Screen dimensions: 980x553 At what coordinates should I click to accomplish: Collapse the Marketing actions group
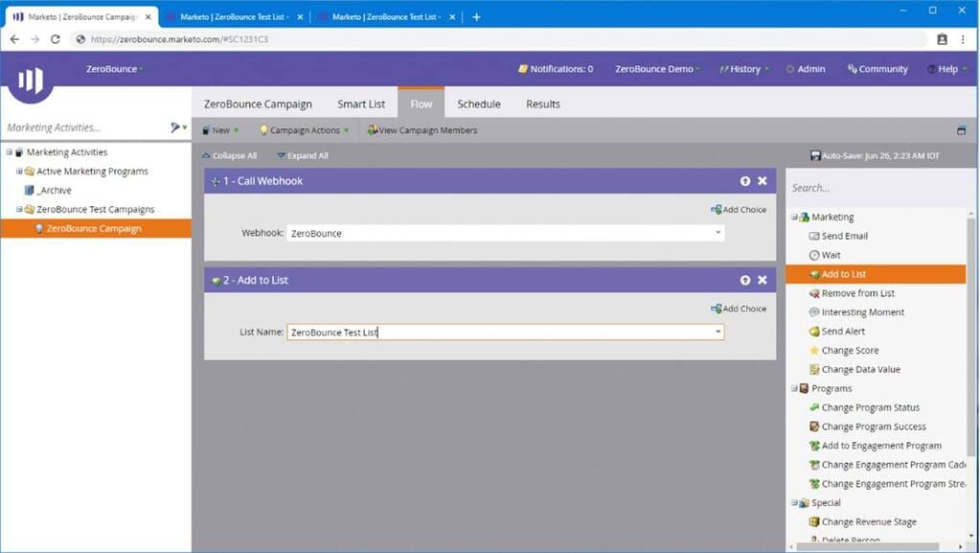[794, 217]
